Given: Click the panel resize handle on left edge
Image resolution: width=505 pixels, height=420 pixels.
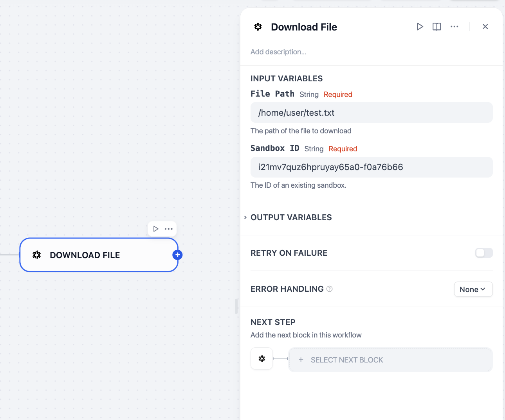Looking at the screenshot, I should 236,306.
